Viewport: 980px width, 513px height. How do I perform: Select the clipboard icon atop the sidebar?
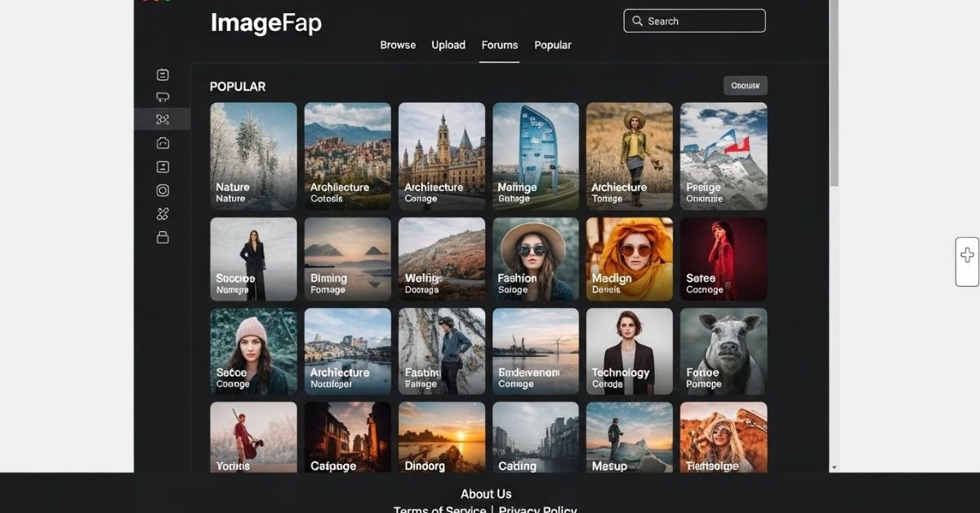tap(163, 74)
